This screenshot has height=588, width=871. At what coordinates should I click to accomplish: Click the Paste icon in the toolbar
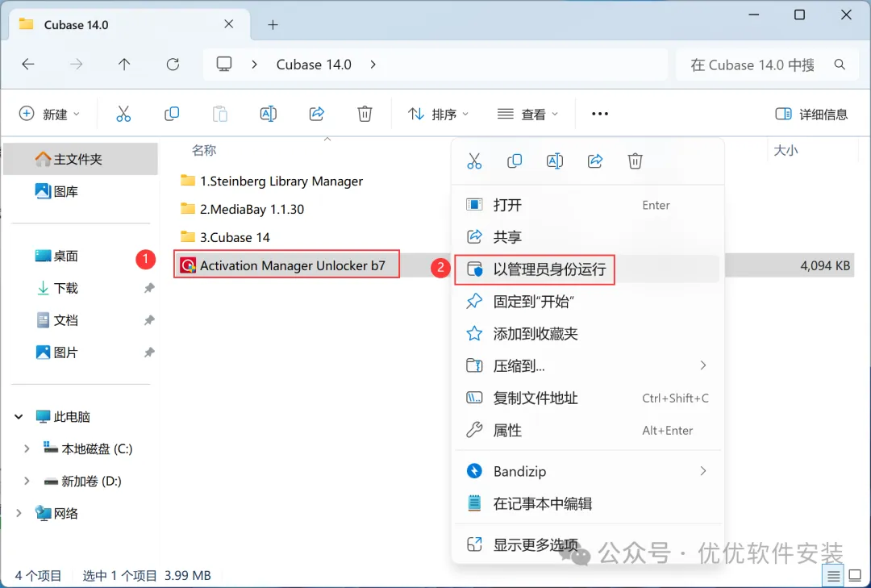(220, 114)
